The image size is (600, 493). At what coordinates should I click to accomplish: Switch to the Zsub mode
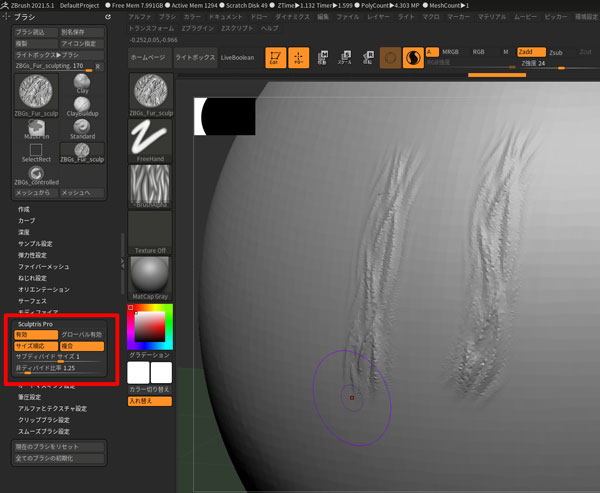[556, 52]
